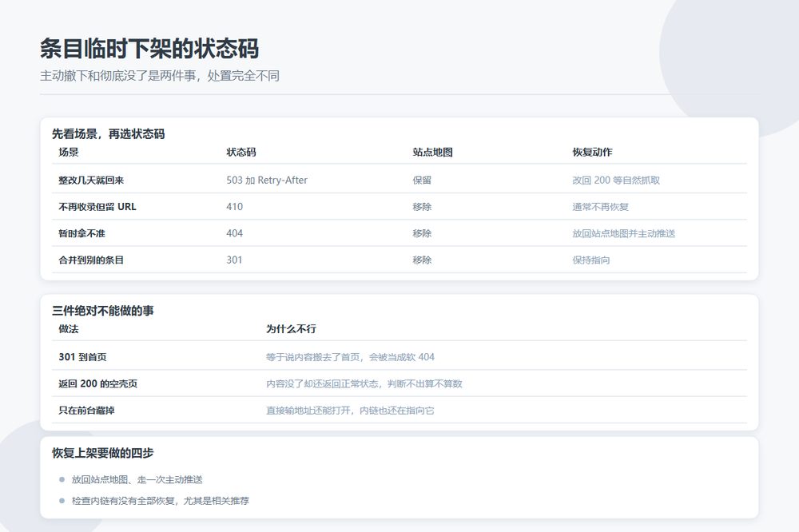This screenshot has width=799, height=532.
Task: Click status code 410
Action: point(234,206)
